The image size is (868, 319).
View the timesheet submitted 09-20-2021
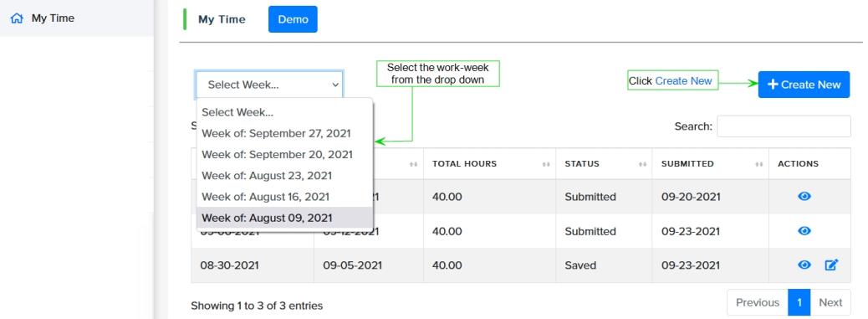[x=804, y=196]
